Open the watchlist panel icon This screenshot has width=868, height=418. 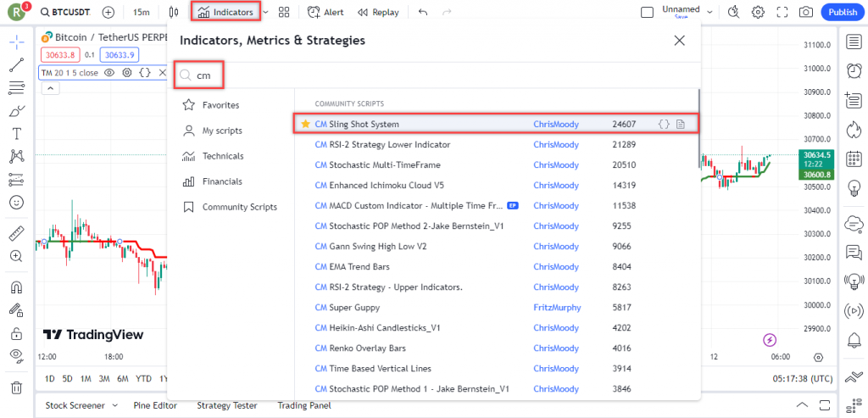click(854, 42)
